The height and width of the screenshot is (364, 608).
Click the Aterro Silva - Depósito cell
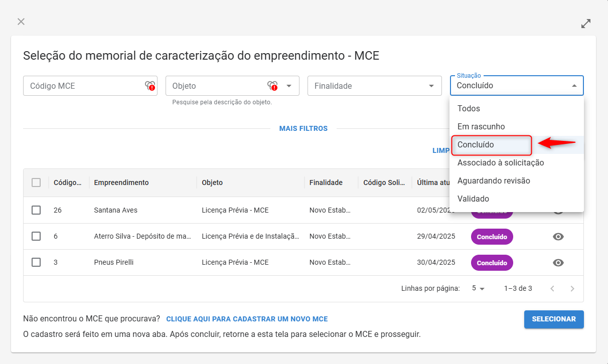point(142,236)
